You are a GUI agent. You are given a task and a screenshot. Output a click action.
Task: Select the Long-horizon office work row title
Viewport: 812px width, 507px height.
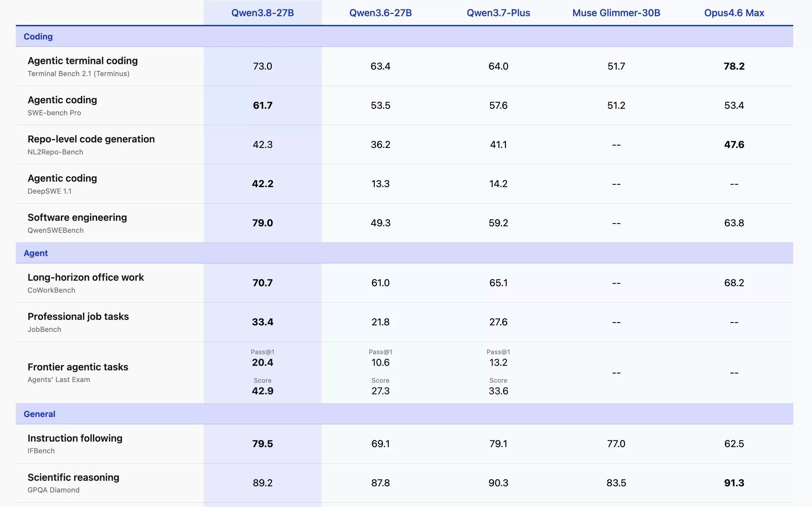tap(86, 277)
